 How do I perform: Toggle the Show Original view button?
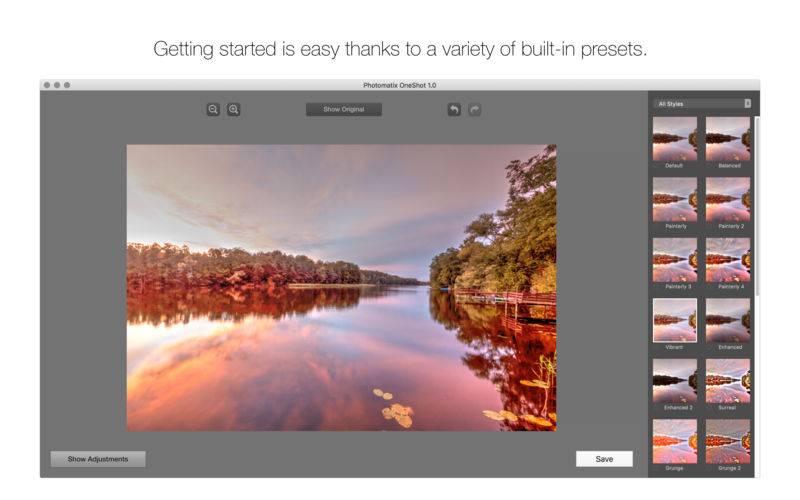coord(344,109)
